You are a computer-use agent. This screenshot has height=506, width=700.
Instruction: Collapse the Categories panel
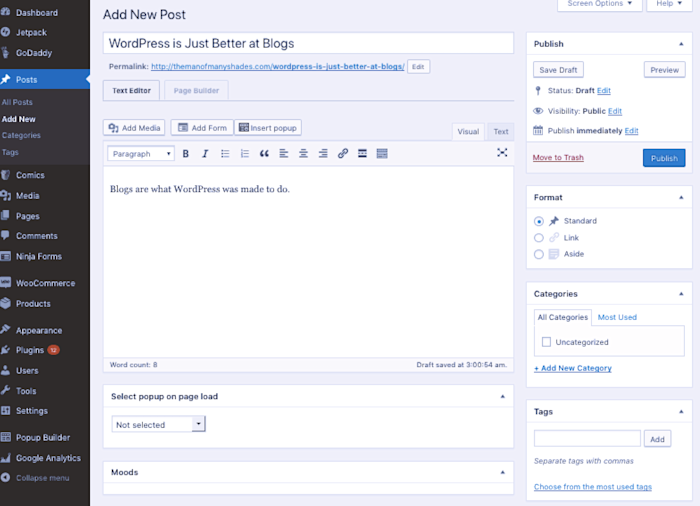pos(681,294)
